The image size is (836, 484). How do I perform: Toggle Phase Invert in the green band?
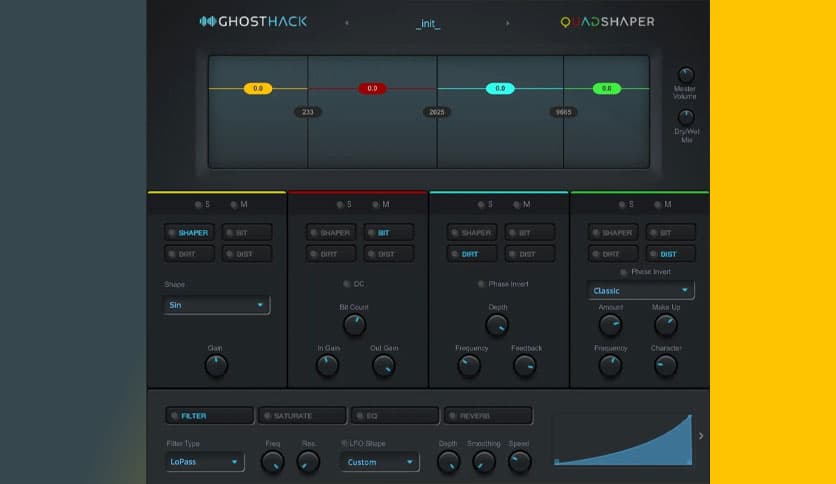623,272
